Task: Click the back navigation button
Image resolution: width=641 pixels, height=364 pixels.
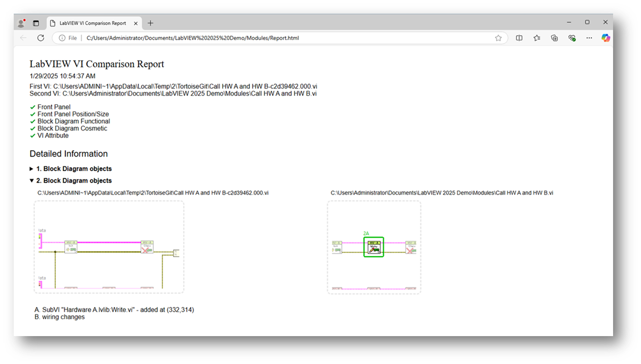Action: tap(23, 38)
